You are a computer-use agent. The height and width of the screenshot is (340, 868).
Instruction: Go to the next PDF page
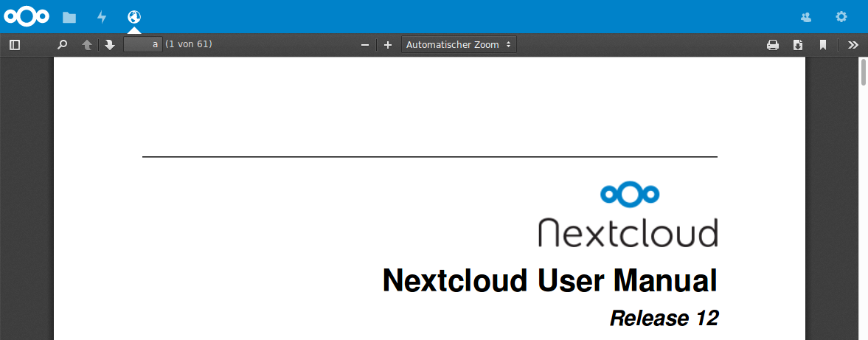pos(110,45)
